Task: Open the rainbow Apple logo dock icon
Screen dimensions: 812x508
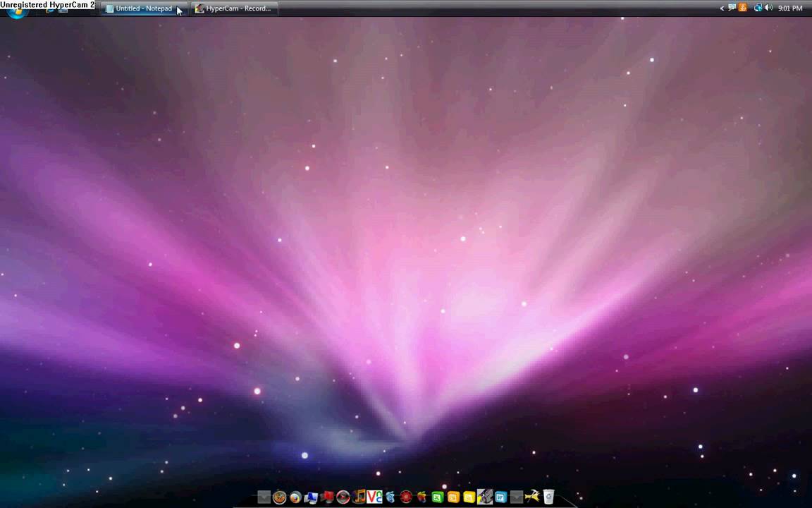Action: (x=422, y=497)
